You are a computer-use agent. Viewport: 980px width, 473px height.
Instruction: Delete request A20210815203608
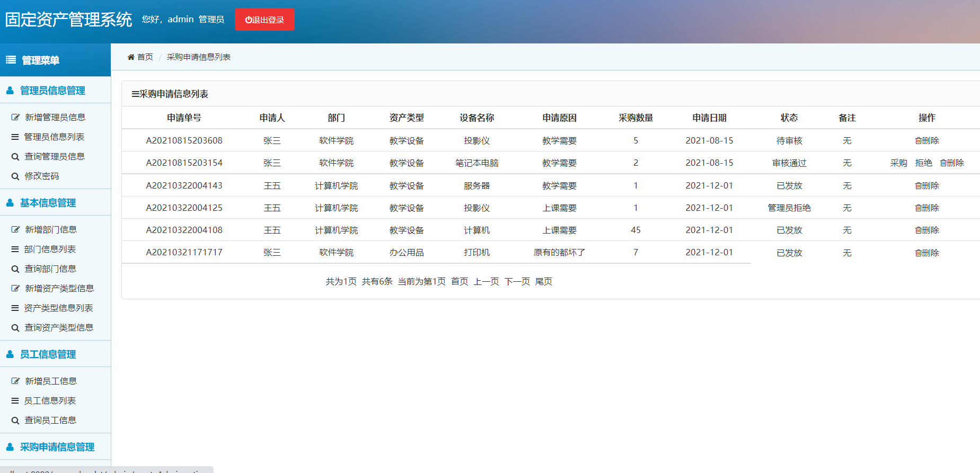pyautogui.click(x=927, y=141)
